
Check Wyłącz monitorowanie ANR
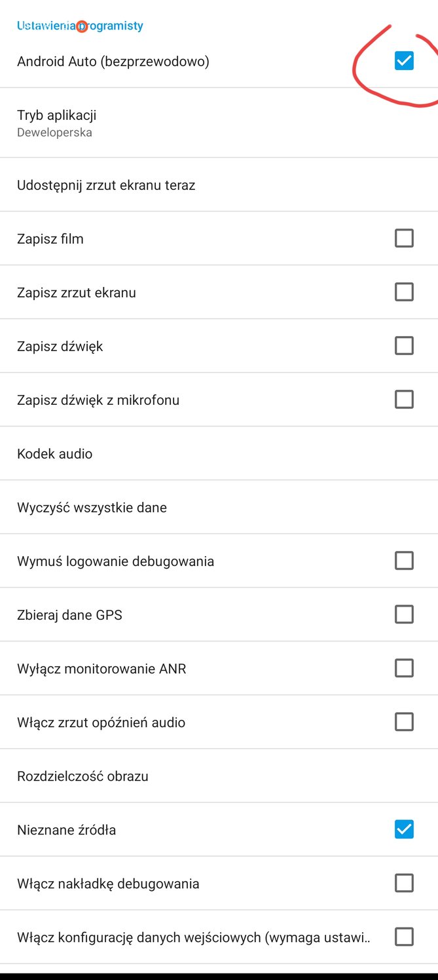point(404,668)
